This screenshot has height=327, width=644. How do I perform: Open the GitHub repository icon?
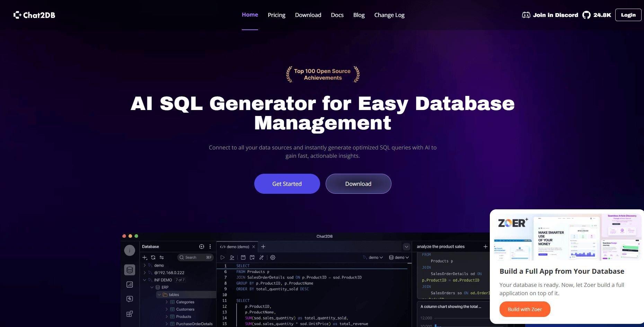(586, 15)
